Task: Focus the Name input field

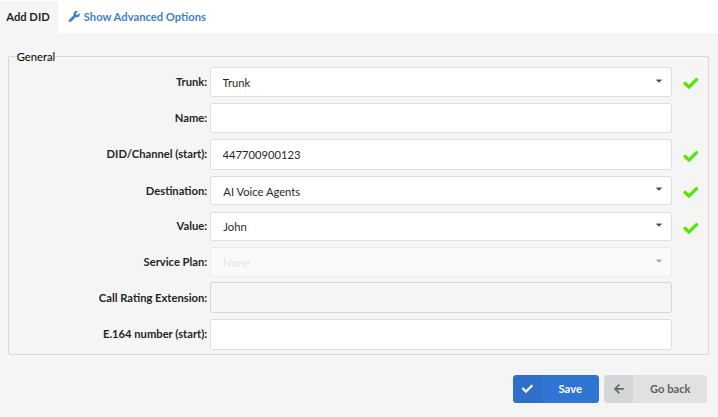Action: [441, 118]
